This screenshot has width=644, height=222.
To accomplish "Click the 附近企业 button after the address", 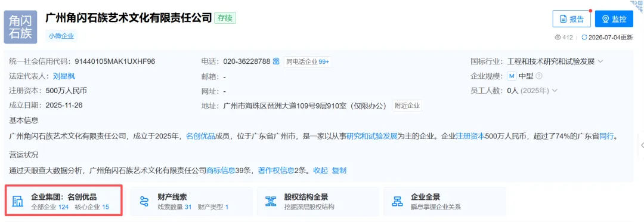I will coord(407,106).
